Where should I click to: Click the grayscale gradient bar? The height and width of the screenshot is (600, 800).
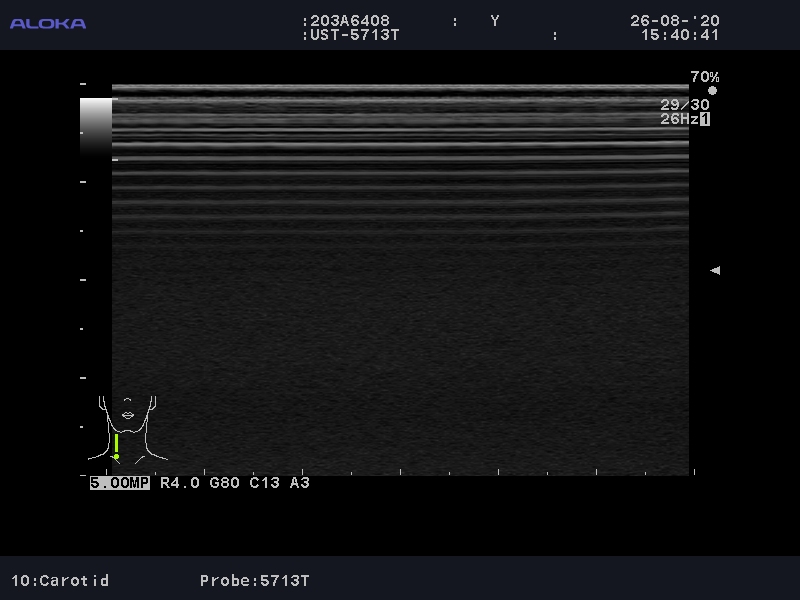point(96,124)
